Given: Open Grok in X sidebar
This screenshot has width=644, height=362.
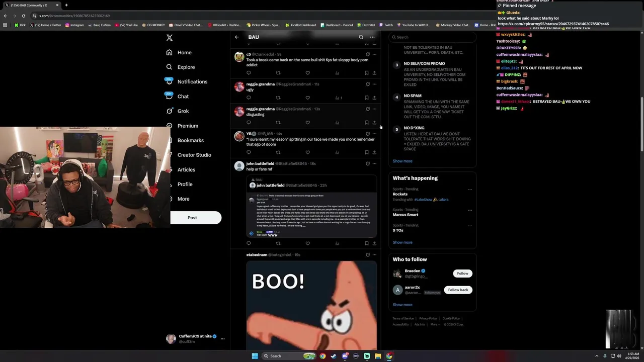Looking at the screenshot, I should pos(177,111).
